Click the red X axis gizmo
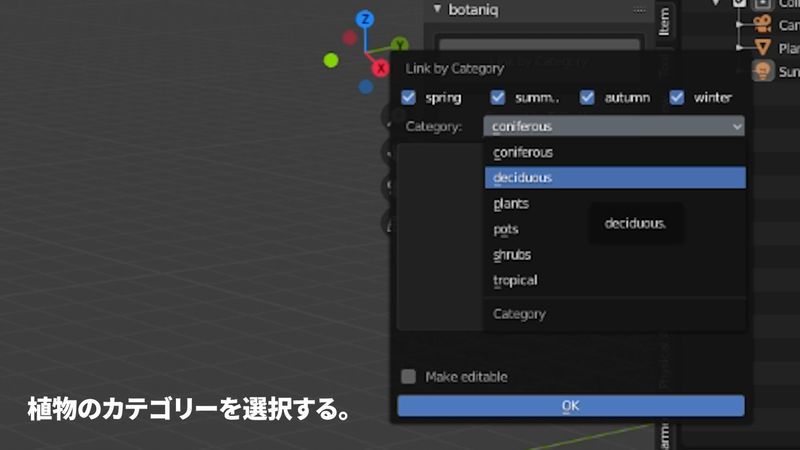800x450 pixels. [381, 68]
